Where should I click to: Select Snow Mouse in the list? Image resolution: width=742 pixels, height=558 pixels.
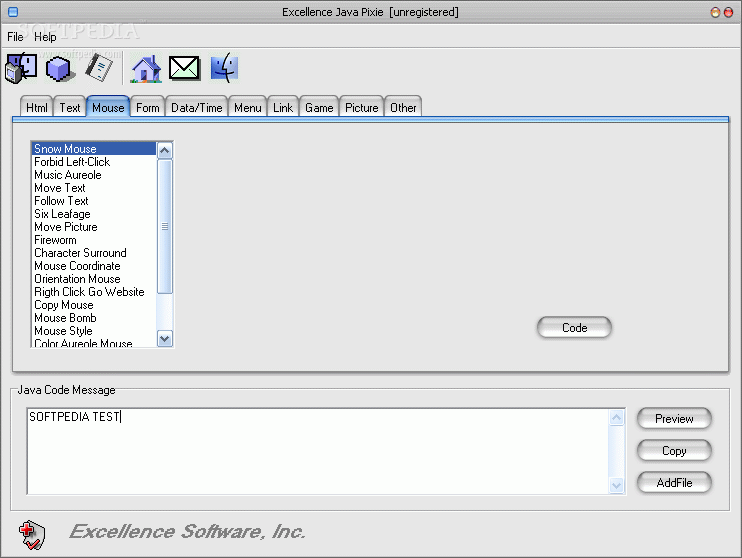click(x=94, y=149)
